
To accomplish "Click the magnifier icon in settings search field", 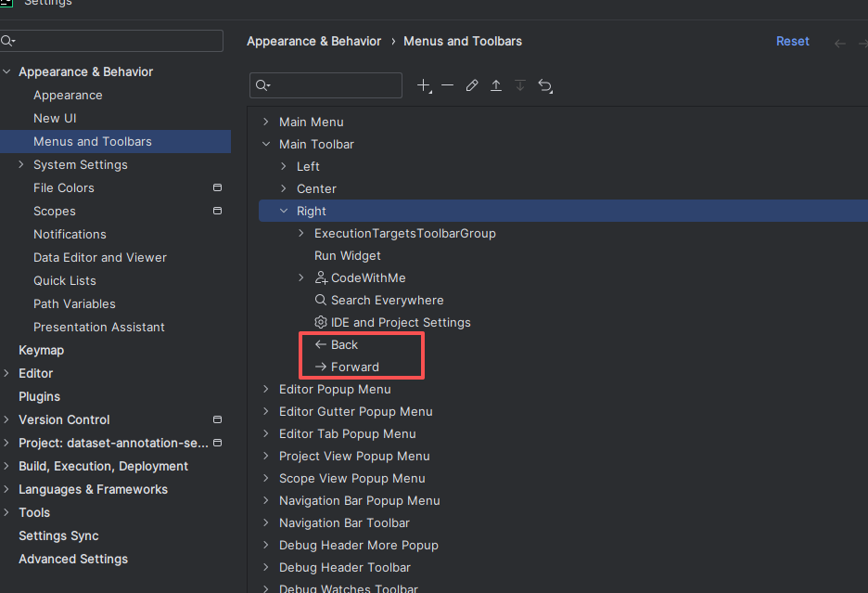I will [x=7, y=41].
